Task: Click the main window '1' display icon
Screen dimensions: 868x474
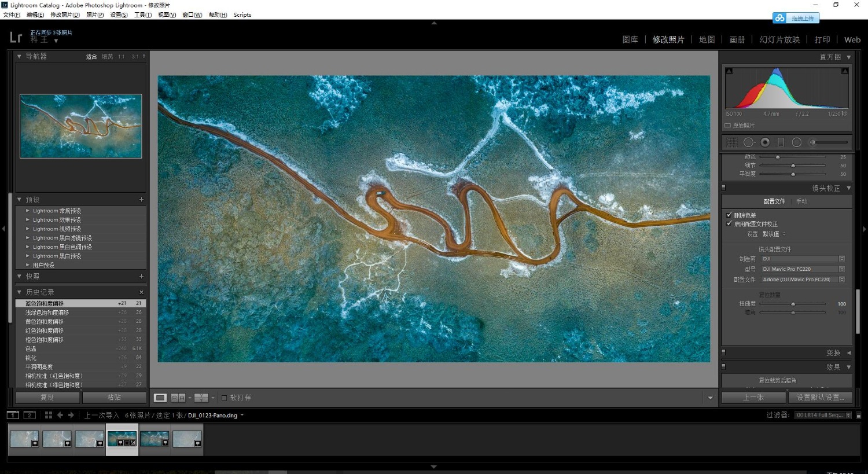Action: click(x=13, y=415)
